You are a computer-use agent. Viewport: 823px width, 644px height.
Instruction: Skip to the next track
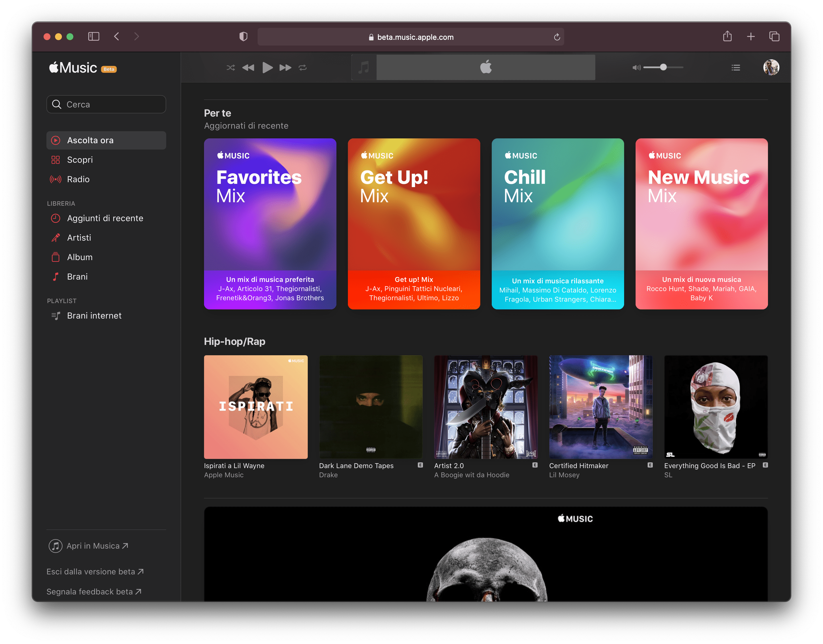tap(285, 68)
